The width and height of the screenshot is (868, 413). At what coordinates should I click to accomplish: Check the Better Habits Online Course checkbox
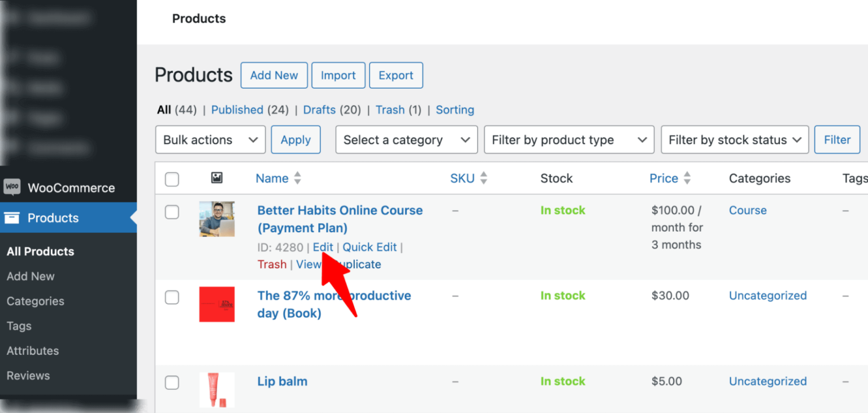pyautogui.click(x=172, y=212)
